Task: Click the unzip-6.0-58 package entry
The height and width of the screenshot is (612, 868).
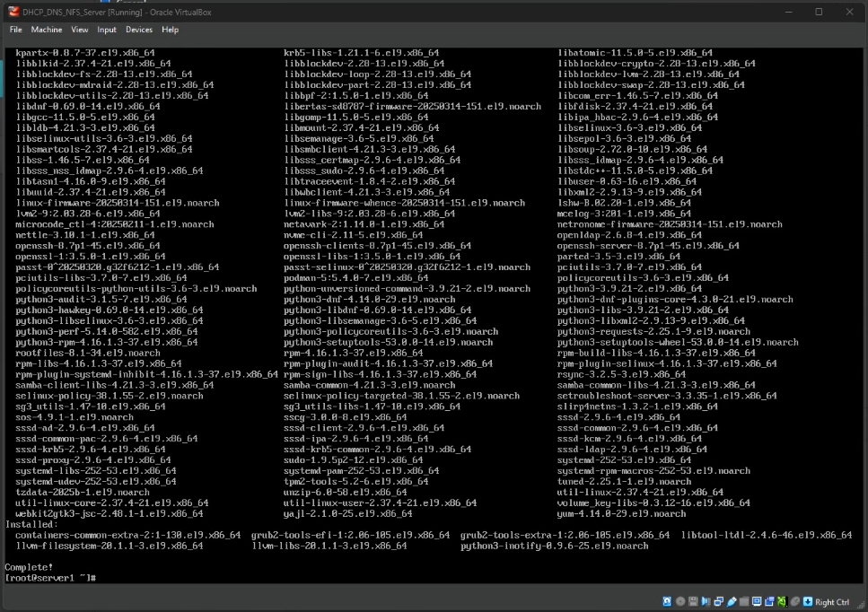Action: pyautogui.click(x=346, y=492)
